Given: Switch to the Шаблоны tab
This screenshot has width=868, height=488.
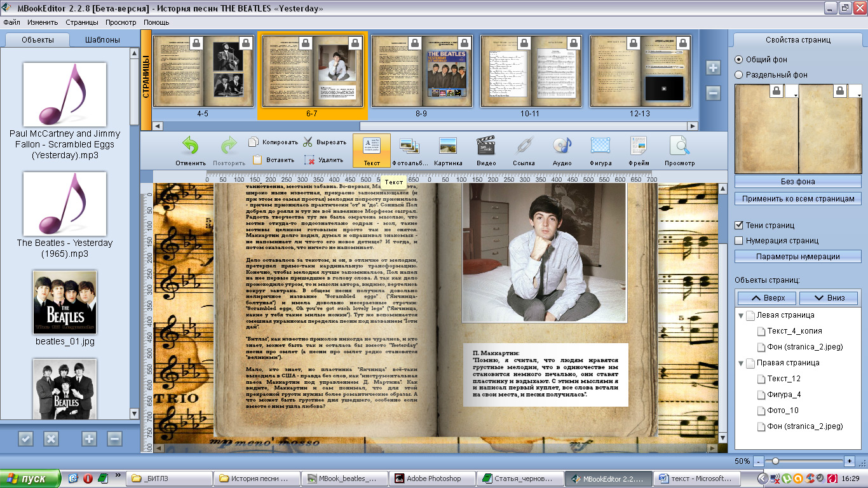Looking at the screenshot, I should (102, 39).
